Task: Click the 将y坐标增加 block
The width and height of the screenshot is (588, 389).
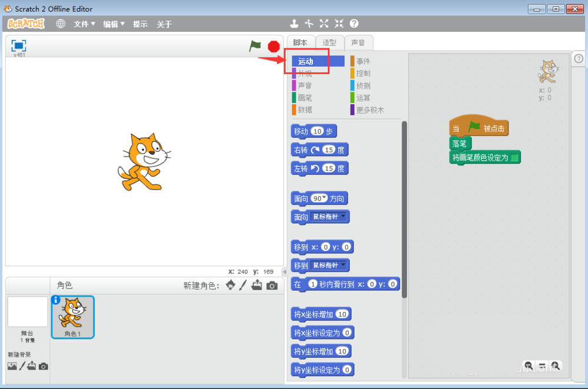Action: (321, 351)
